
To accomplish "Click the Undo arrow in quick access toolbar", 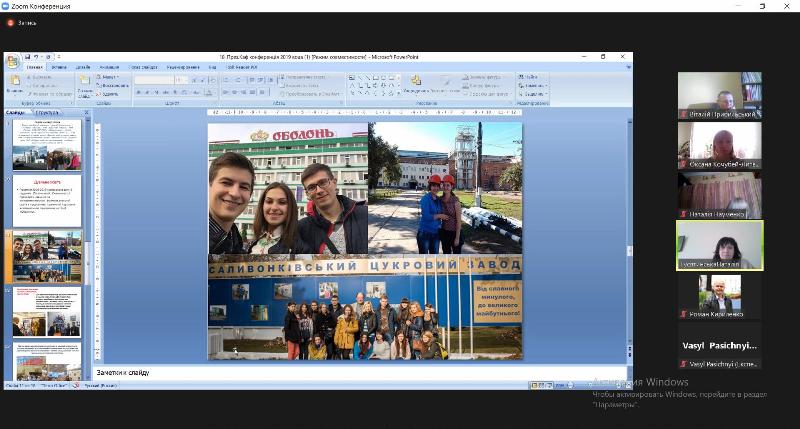I will pos(38,57).
